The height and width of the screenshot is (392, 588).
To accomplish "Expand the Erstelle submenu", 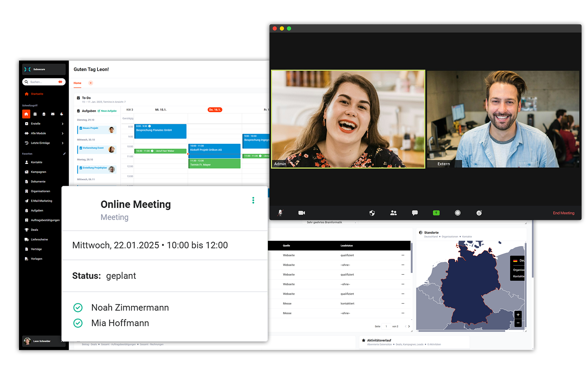I will pos(62,124).
